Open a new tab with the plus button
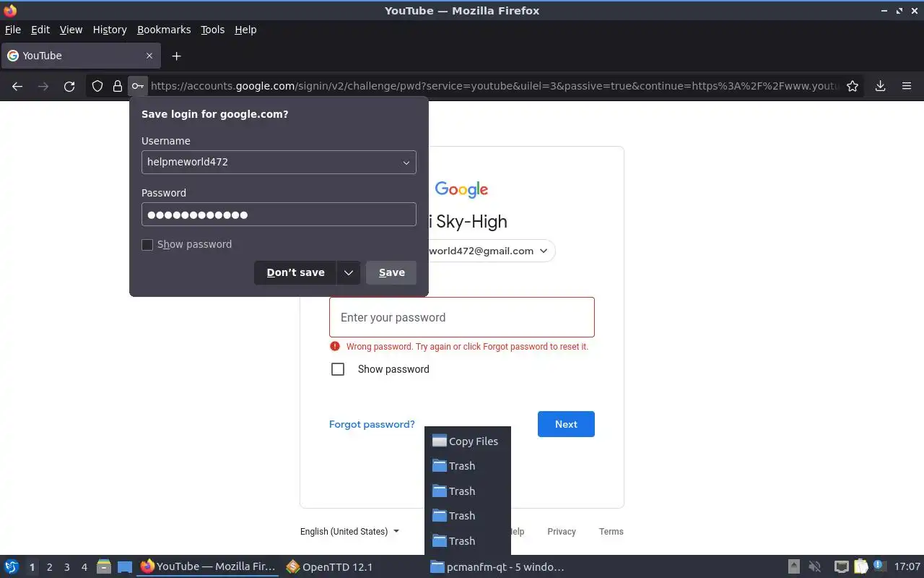924x578 pixels. (176, 56)
